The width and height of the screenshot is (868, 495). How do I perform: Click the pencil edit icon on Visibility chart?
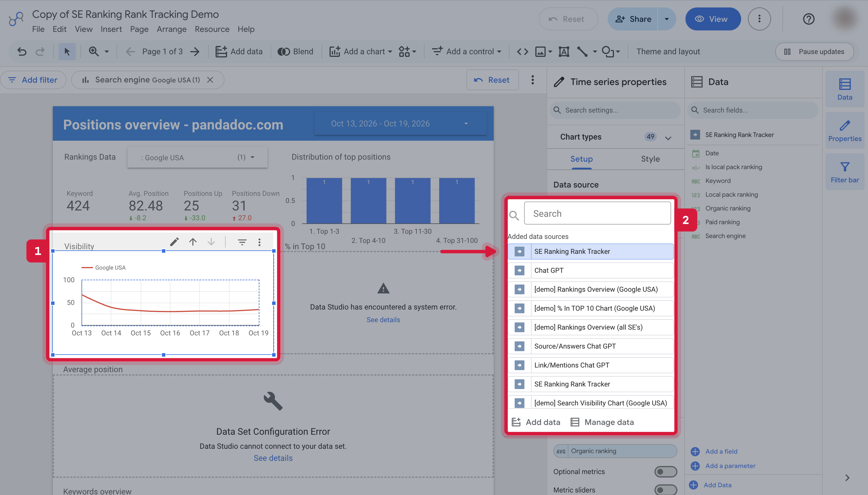(174, 242)
